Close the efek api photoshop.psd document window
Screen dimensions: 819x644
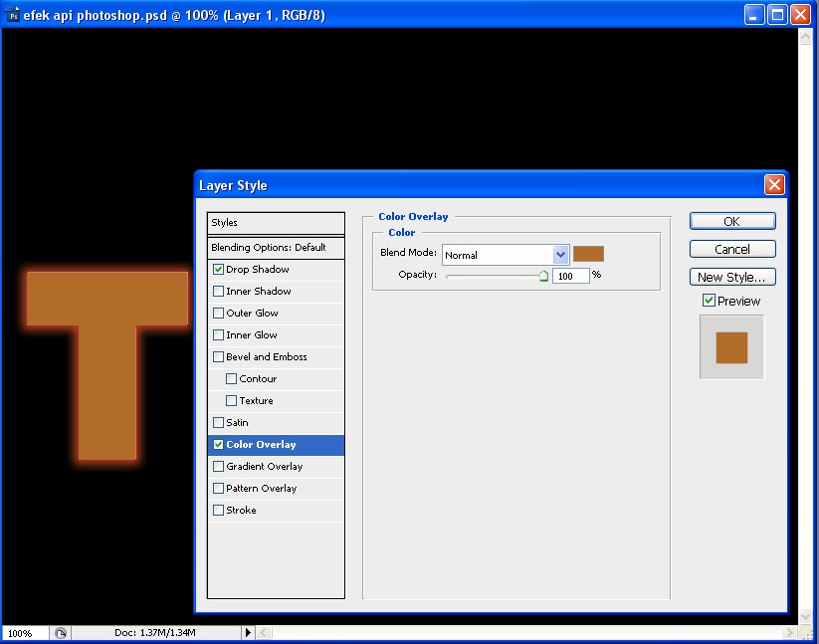pos(800,15)
